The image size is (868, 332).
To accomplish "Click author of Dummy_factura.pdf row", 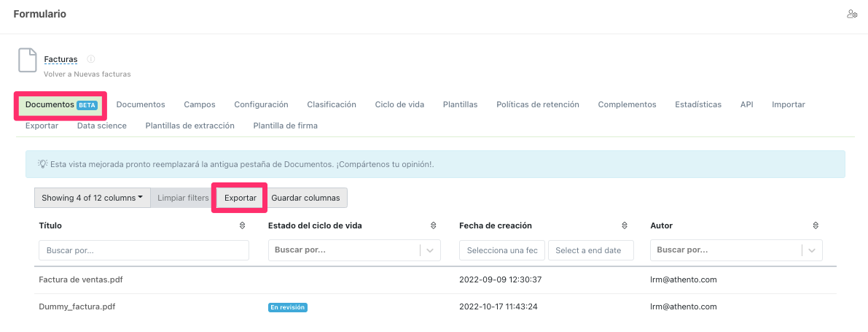I will pos(684,306).
